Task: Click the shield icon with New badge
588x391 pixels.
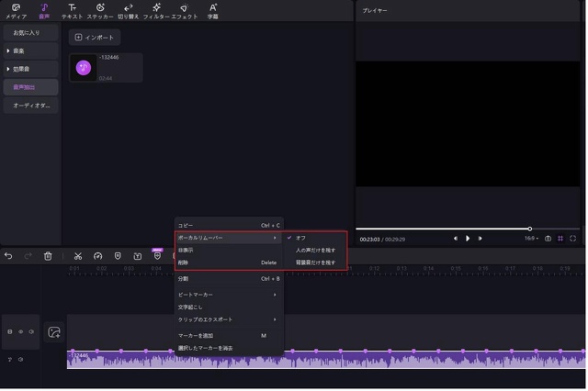Action: click(x=157, y=255)
